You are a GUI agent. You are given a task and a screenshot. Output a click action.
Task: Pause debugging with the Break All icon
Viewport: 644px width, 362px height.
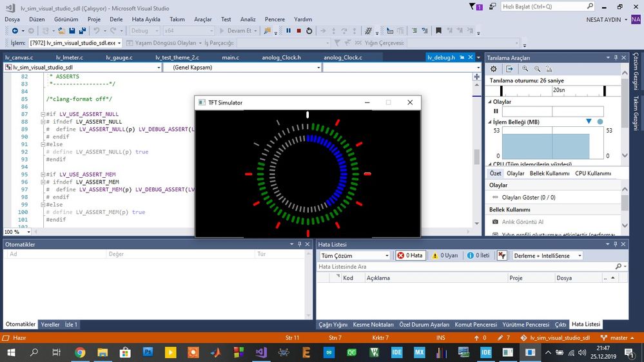coord(288,31)
